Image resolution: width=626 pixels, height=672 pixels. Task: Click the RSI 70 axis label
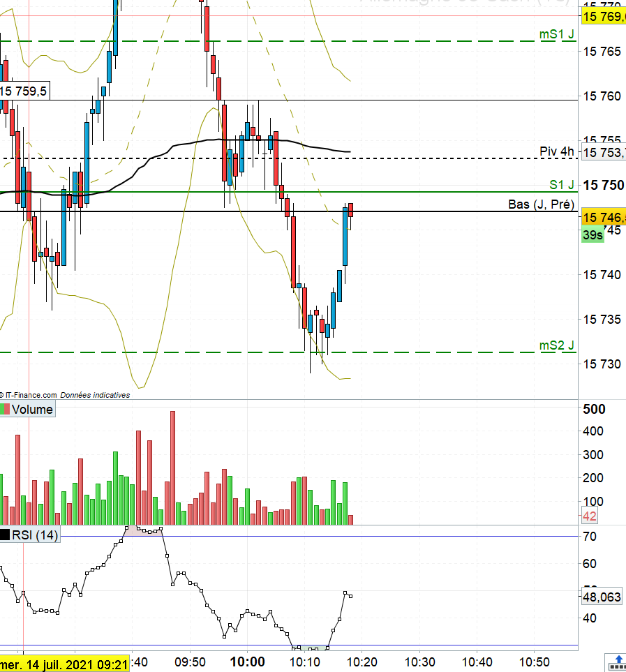(590, 536)
